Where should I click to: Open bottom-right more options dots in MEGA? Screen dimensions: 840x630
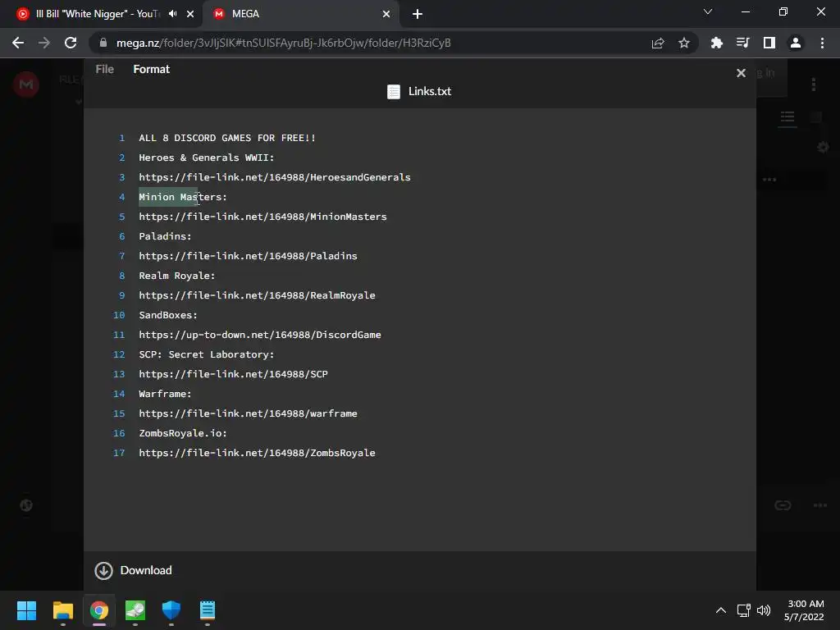pyautogui.click(x=820, y=505)
